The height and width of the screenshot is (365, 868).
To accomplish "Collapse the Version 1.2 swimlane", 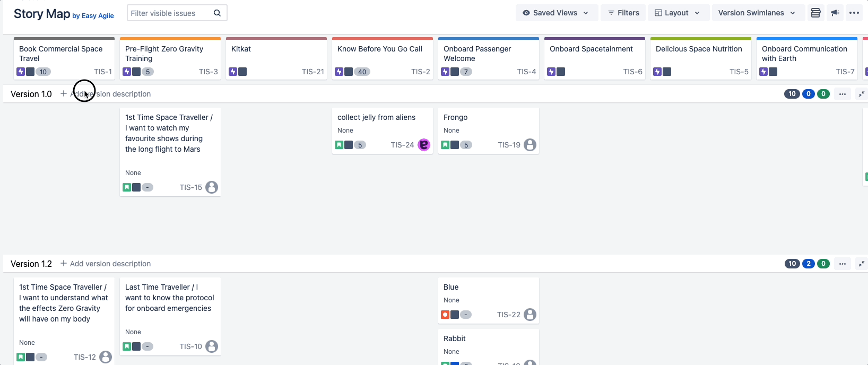I will click(x=862, y=264).
